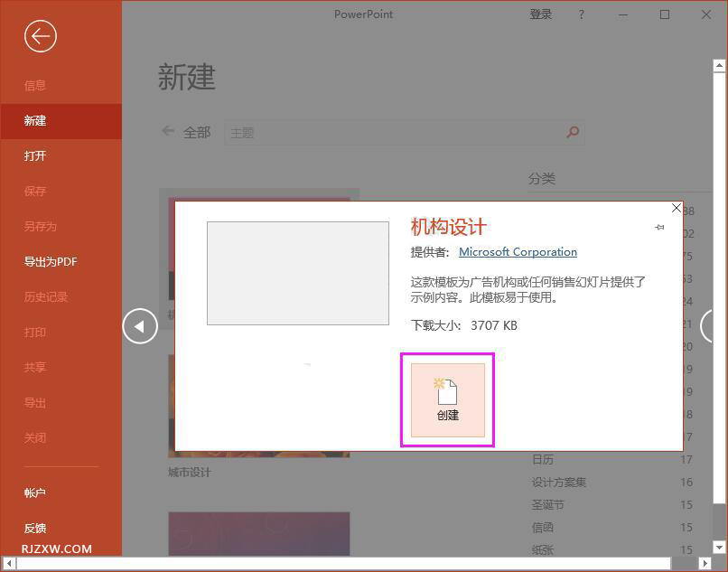The width and height of the screenshot is (728, 572).
Task: Go to the 打印 section
Action: [34, 332]
